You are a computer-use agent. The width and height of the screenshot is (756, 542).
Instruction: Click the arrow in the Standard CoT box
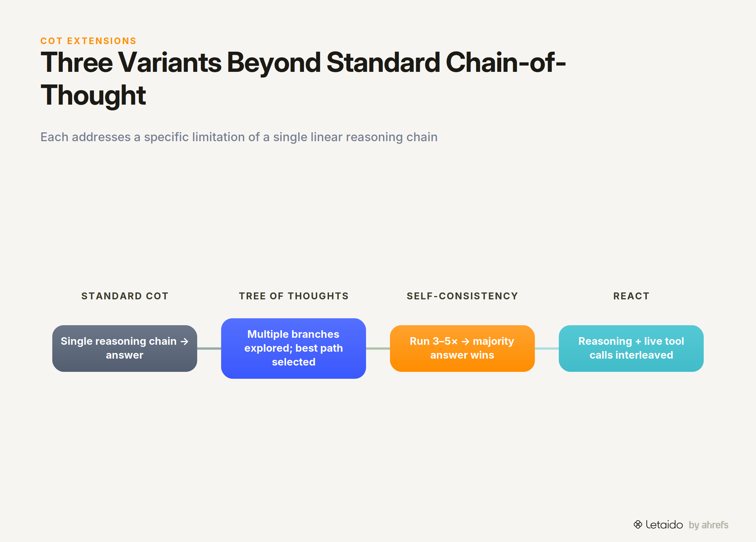[x=184, y=341]
